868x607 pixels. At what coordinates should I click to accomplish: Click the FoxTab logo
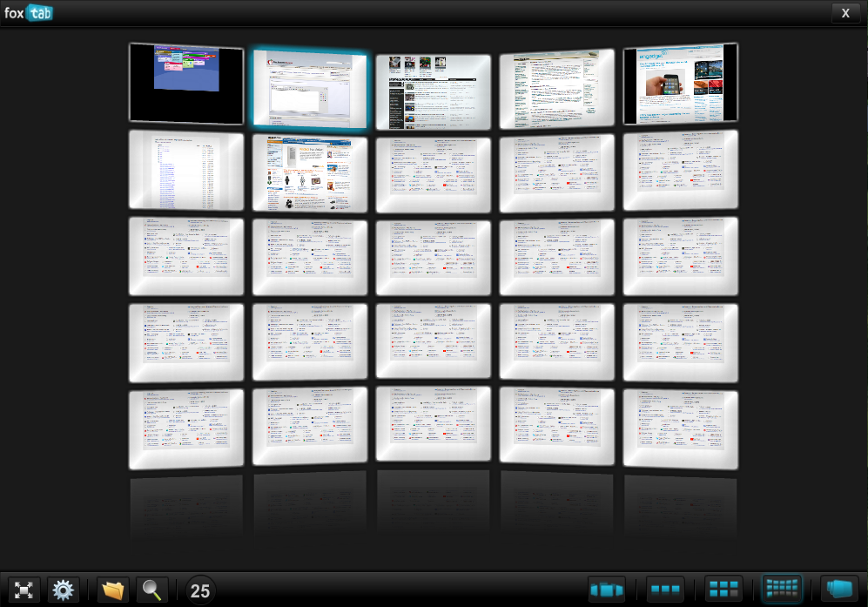pos(28,13)
